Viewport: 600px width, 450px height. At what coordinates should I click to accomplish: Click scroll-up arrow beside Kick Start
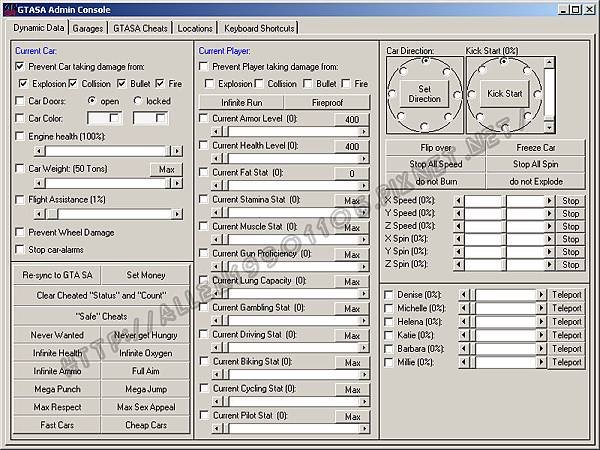549,62
